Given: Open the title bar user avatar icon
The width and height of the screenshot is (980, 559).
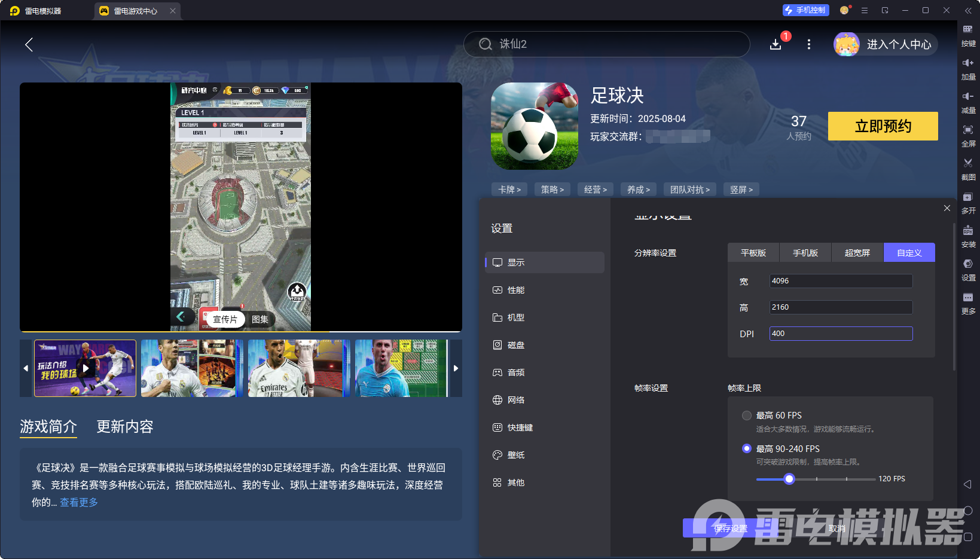Looking at the screenshot, I should (x=844, y=10).
